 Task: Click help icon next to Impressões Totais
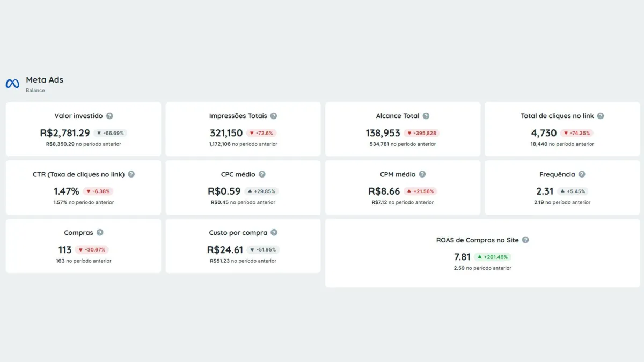[274, 116]
